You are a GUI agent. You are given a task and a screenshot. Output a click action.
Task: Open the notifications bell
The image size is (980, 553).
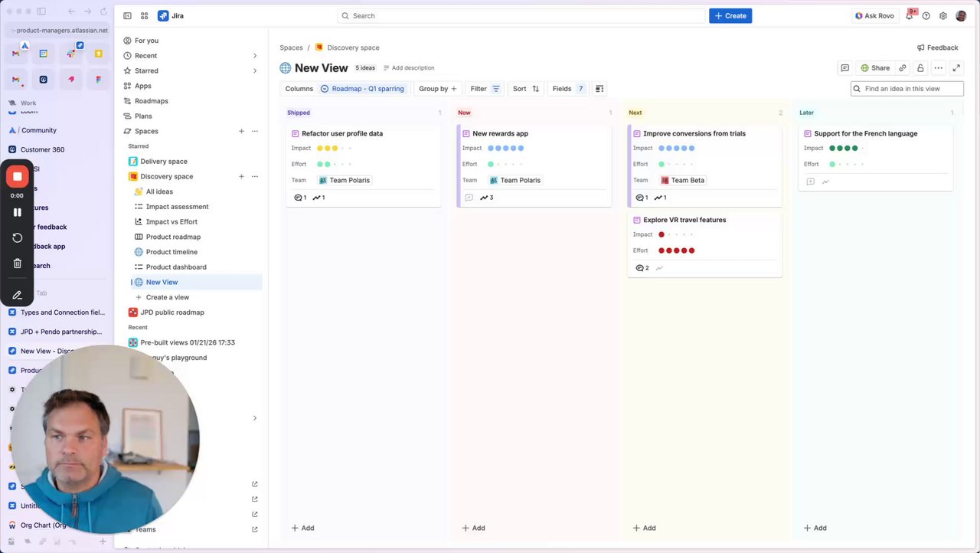[x=909, y=16]
